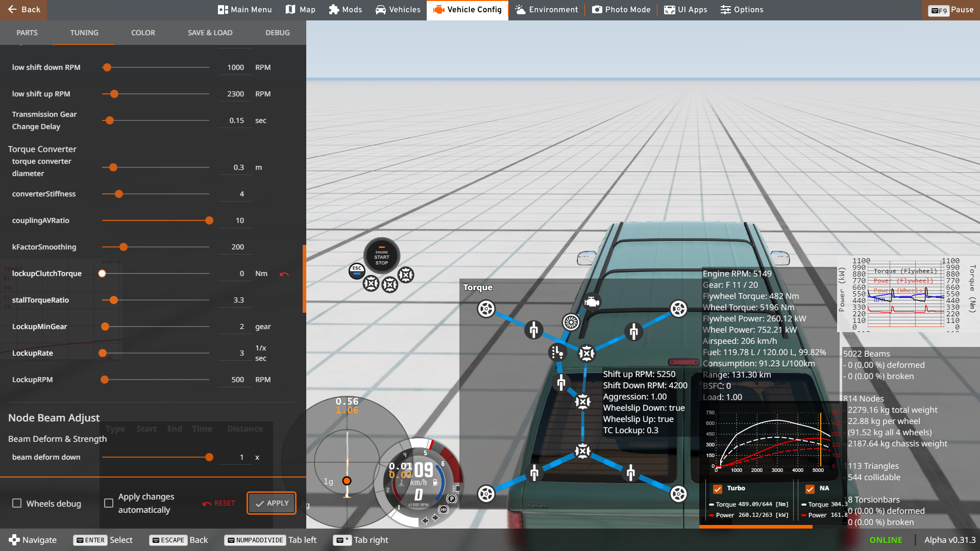Select the front differential icon in Torque app
Image resolution: width=980 pixels, height=551 pixels.
[x=586, y=353]
